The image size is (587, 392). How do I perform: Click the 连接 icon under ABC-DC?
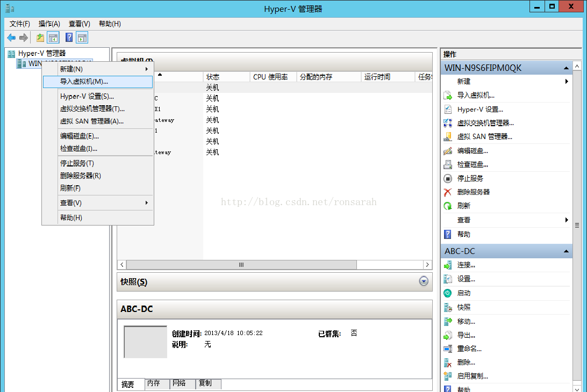(x=448, y=265)
